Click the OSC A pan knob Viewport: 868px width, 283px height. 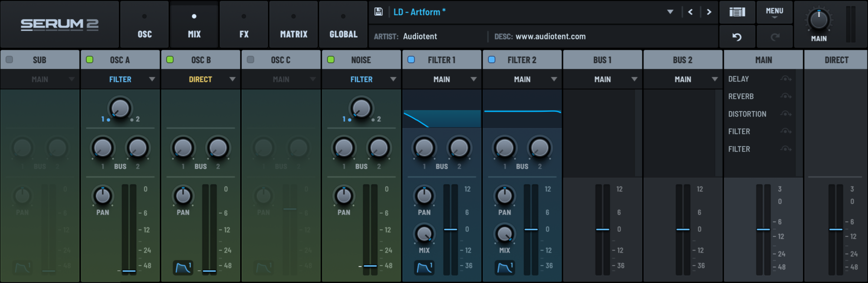(x=103, y=196)
